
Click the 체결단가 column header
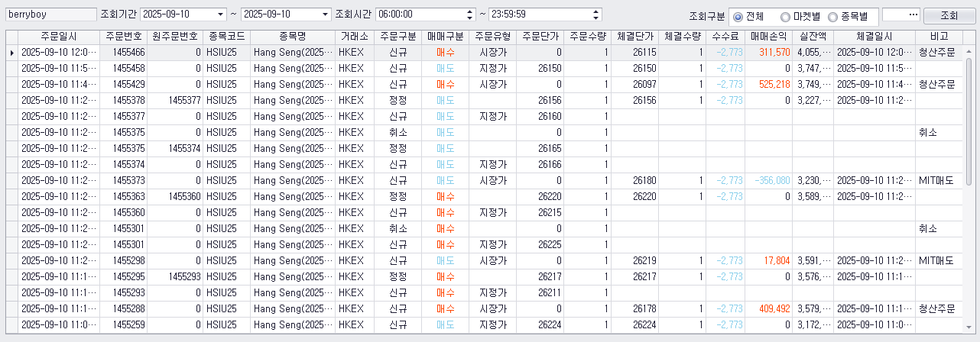(634, 37)
